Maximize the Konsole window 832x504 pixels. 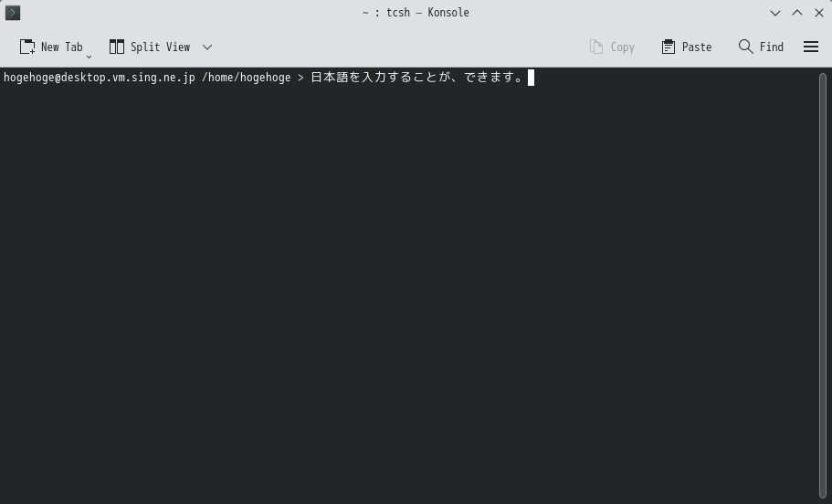point(797,13)
